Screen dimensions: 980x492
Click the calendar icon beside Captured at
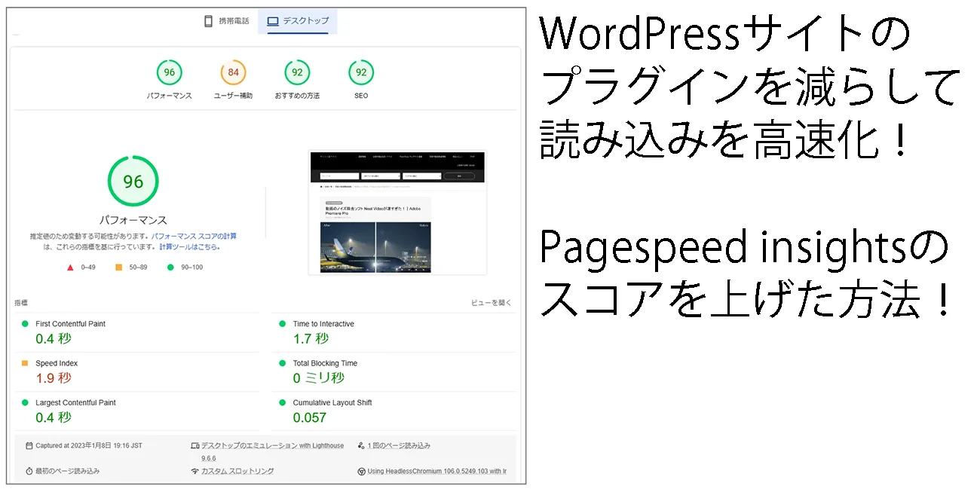pyautogui.click(x=29, y=446)
